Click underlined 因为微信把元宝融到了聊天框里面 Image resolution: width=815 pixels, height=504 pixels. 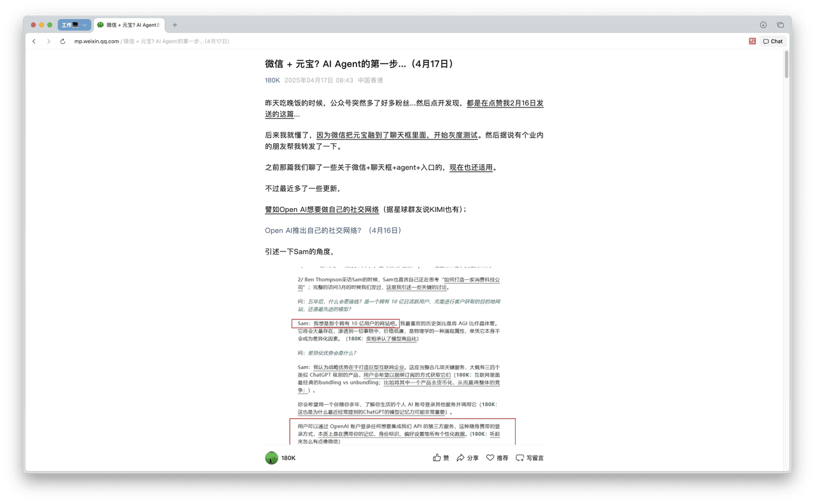coord(373,135)
